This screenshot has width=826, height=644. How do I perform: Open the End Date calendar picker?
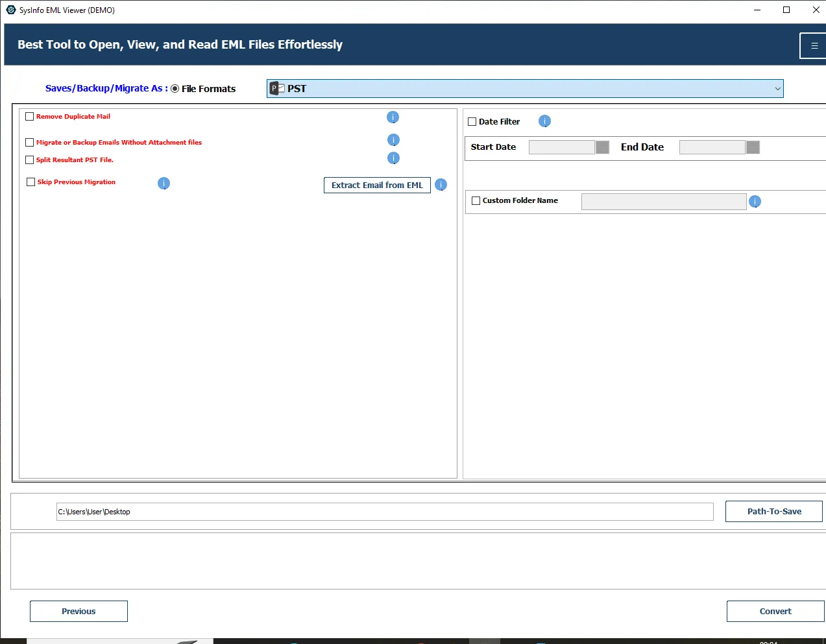pos(753,147)
